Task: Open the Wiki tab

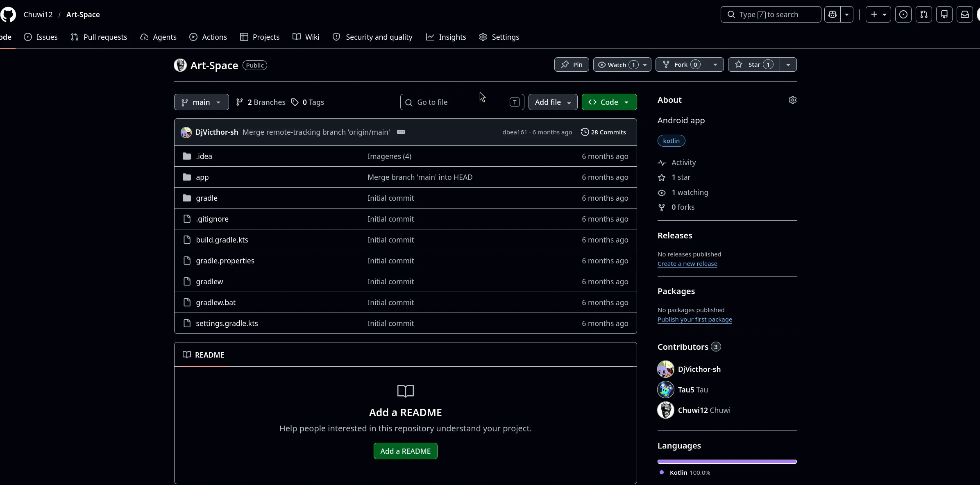Action: tap(306, 37)
